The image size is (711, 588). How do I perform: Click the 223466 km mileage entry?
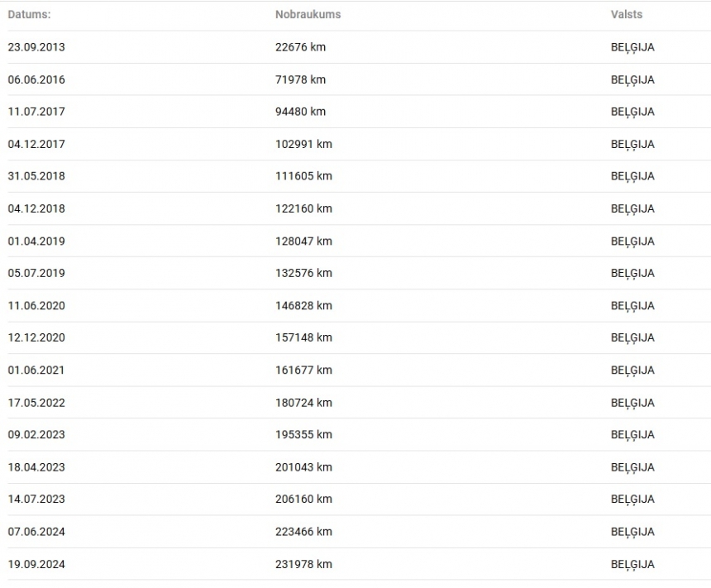303,532
